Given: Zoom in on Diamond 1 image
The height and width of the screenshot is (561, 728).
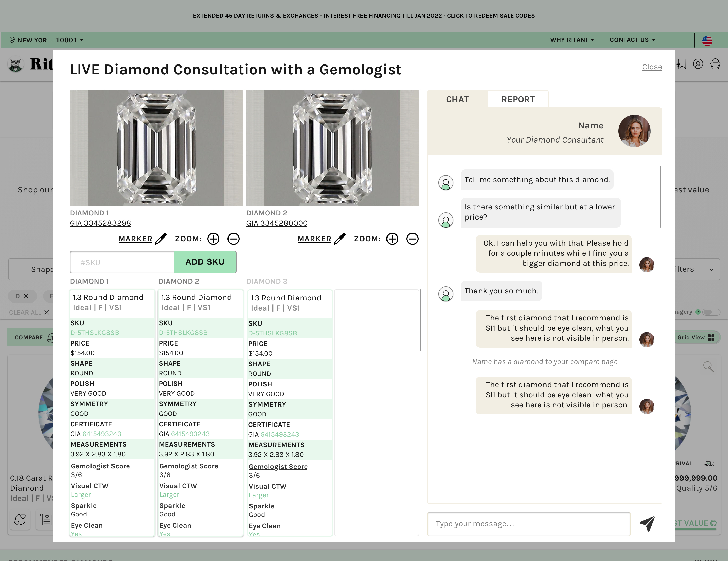Looking at the screenshot, I should point(213,239).
